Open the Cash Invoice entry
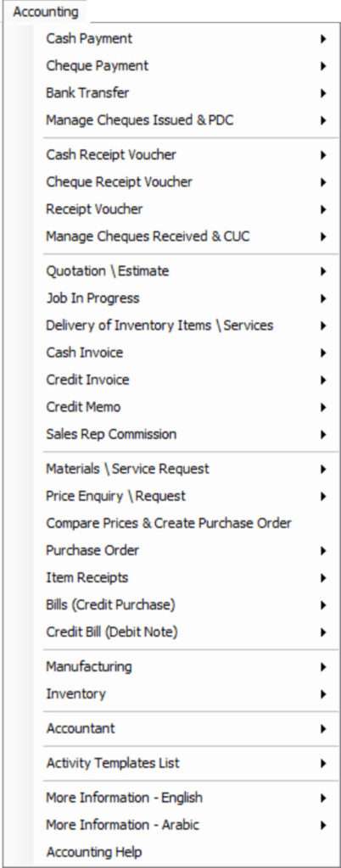Viewport: 341px width, 868px height. pyautogui.click(x=186, y=353)
